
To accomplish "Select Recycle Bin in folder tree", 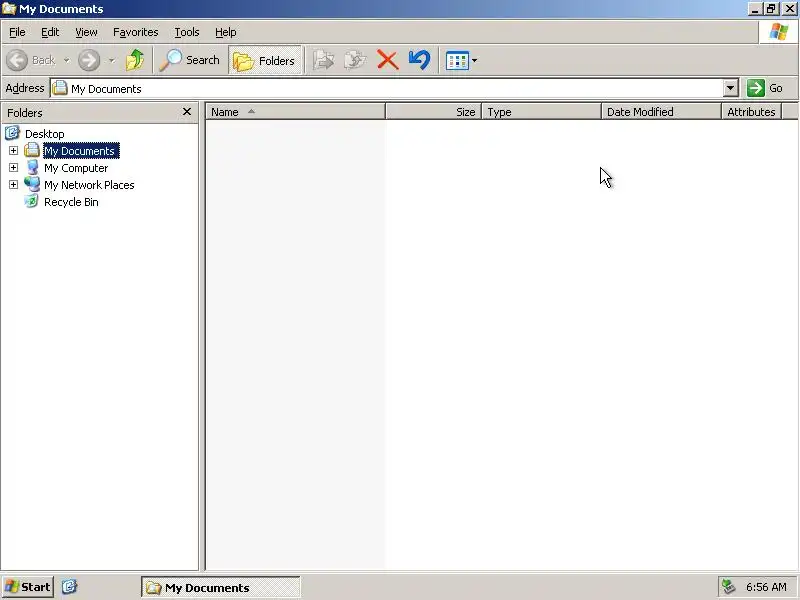I will [71, 202].
